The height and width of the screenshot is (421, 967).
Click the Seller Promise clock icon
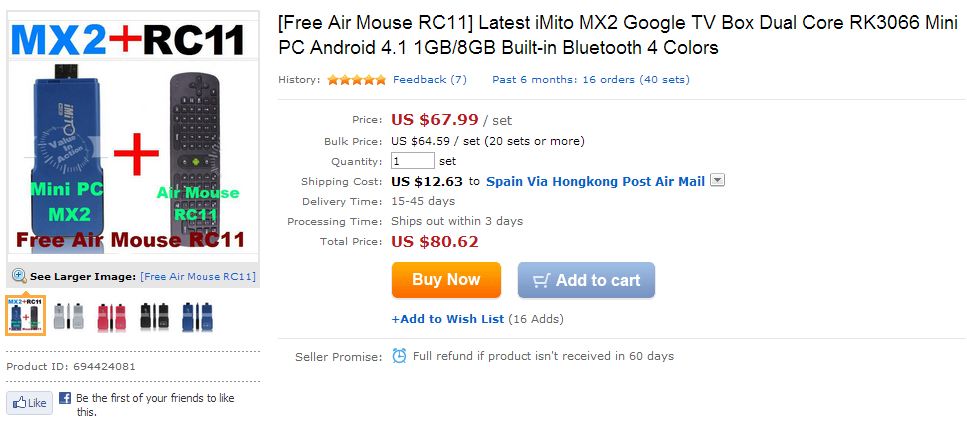[x=399, y=356]
